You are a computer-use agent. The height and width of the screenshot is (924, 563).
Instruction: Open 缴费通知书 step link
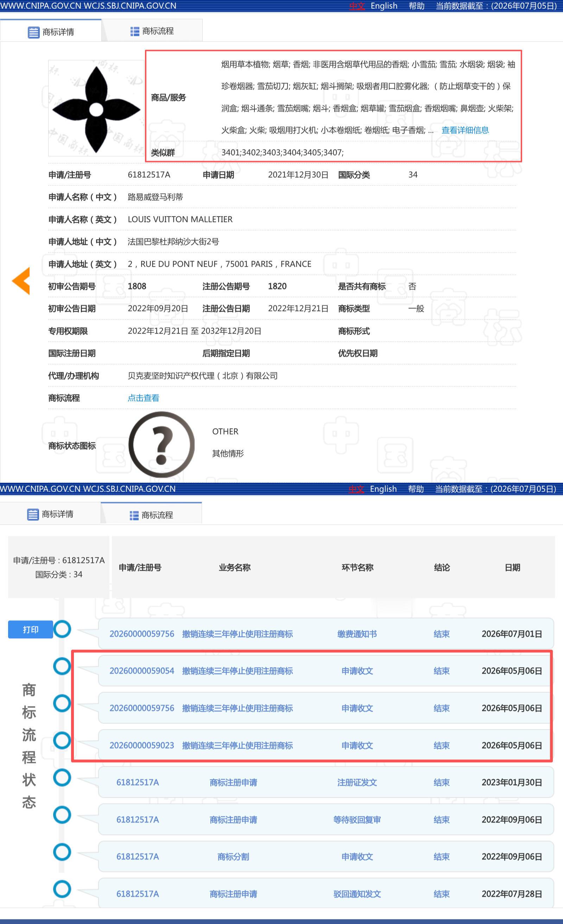click(x=357, y=634)
